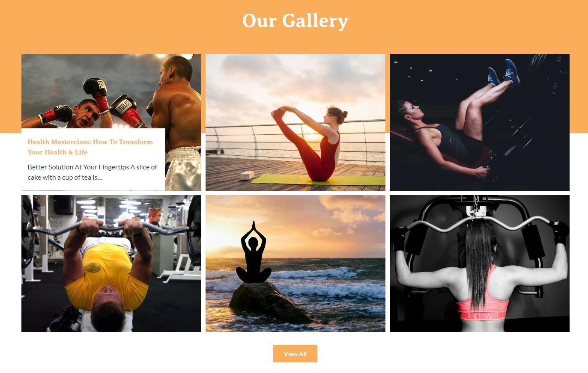
Task: Click the 'Better Solution At Your Fingertips' excerpt
Action: pos(92,172)
